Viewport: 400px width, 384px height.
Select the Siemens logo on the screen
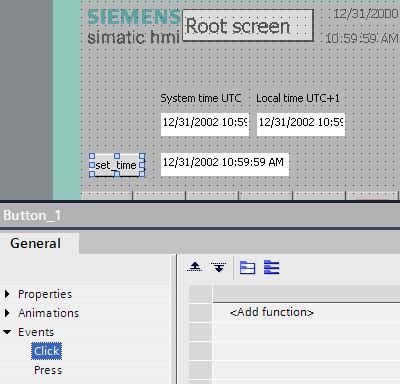click(134, 17)
